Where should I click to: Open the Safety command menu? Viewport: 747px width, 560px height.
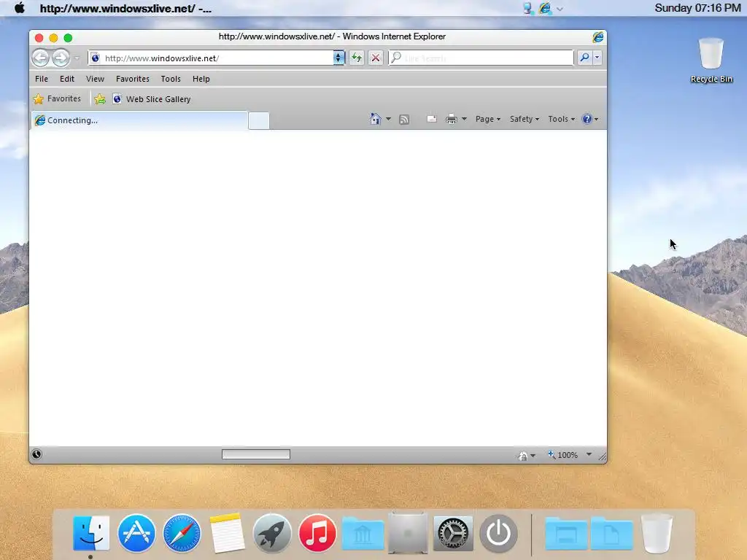pyautogui.click(x=524, y=119)
